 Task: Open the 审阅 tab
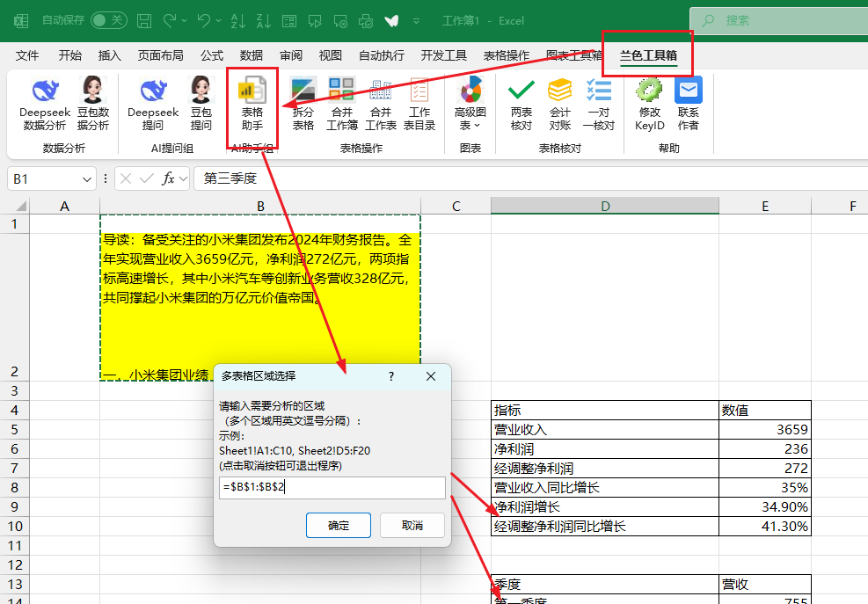pos(291,55)
